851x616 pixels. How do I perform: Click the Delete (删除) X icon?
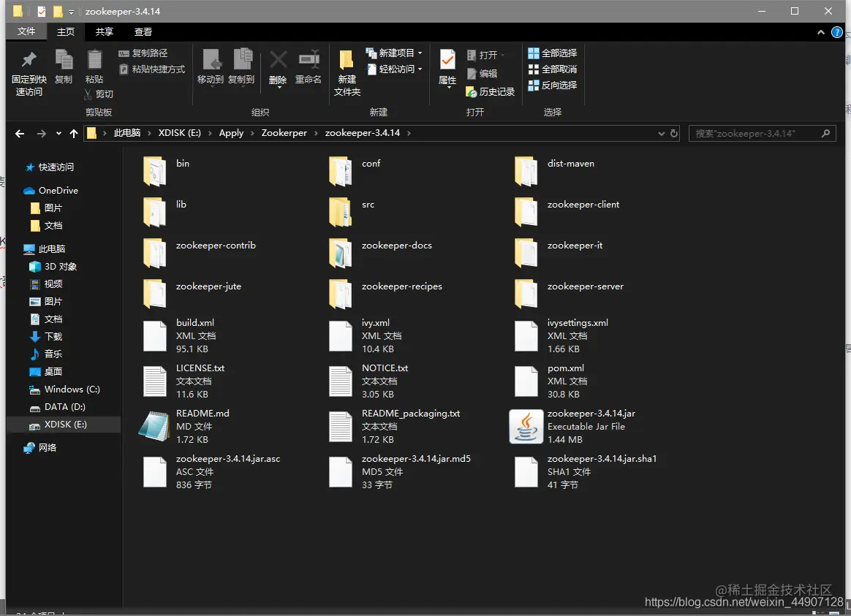click(278, 60)
